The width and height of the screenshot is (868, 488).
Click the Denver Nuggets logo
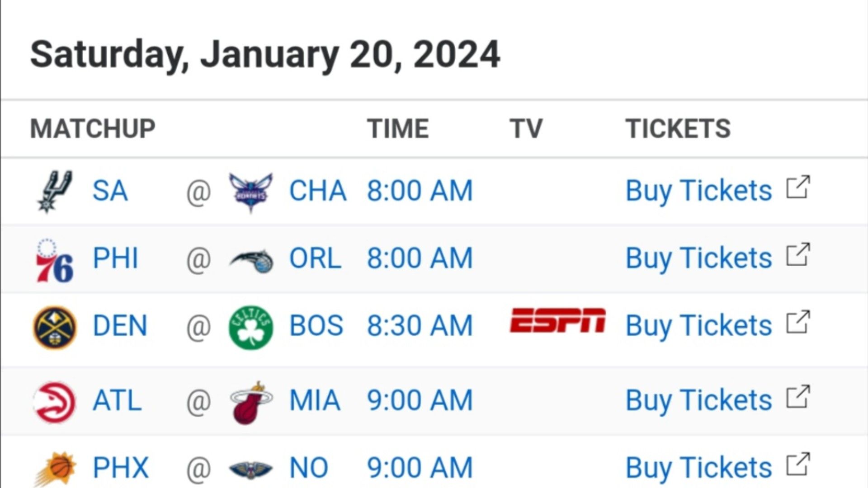pyautogui.click(x=55, y=328)
